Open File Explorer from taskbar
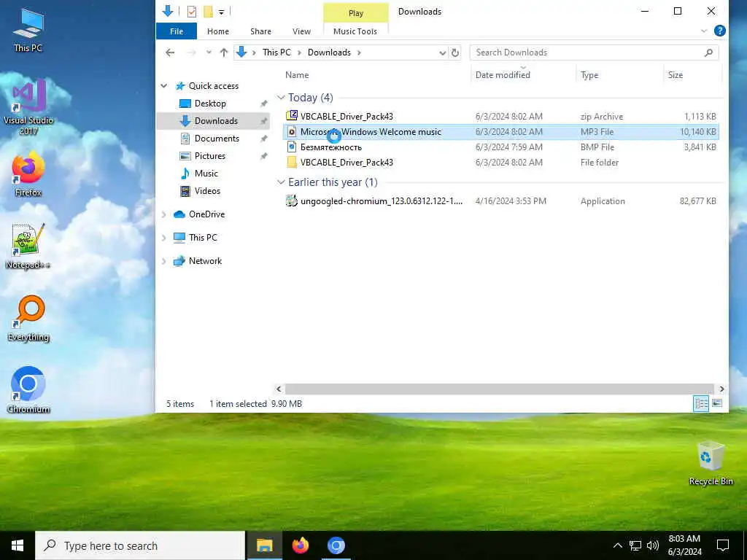Image resolution: width=747 pixels, height=560 pixels. pos(264,545)
